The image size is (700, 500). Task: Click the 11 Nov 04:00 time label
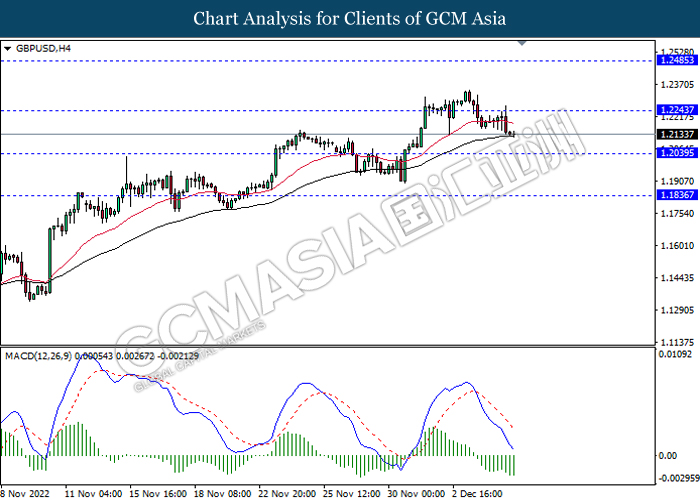click(x=93, y=493)
